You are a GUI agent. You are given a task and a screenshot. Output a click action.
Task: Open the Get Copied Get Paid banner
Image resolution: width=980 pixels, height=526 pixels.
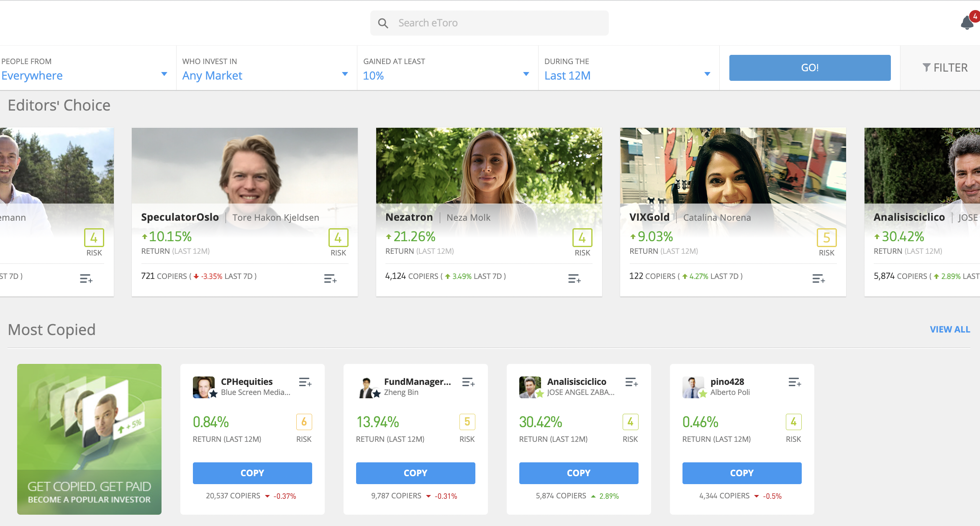click(89, 439)
